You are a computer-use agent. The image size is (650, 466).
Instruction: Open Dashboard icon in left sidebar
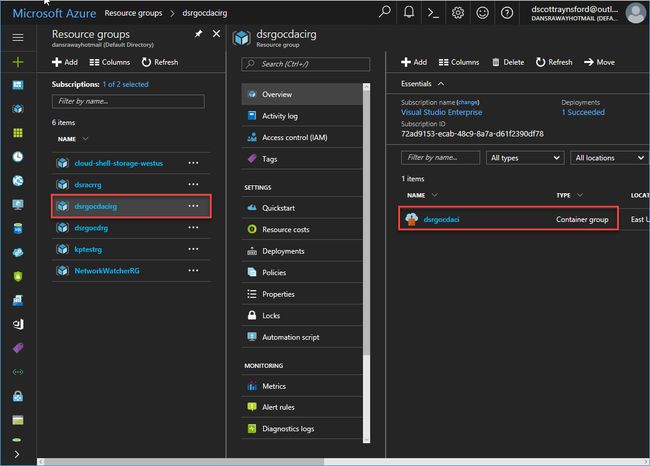(18, 85)
